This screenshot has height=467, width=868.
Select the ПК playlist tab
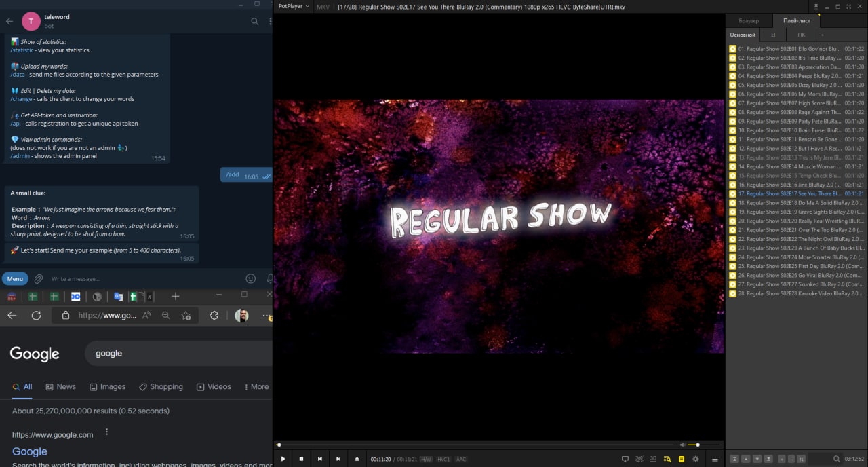[x=801, y=35]
